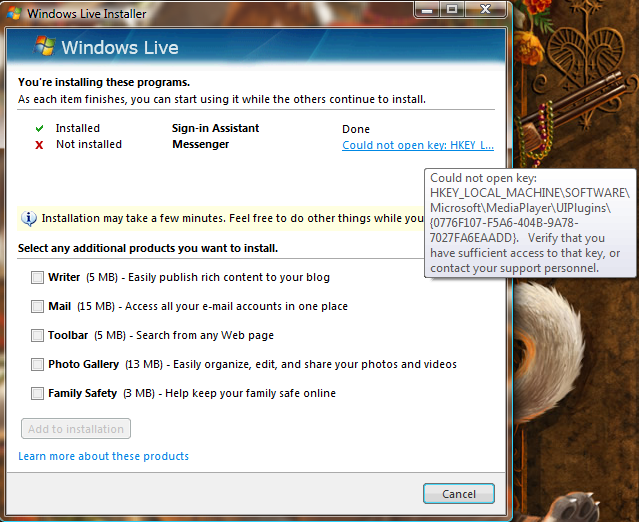The width and height of the screenshot is (639, 522).
Task: Click the 'Done' status text
Action: point(356,129)
